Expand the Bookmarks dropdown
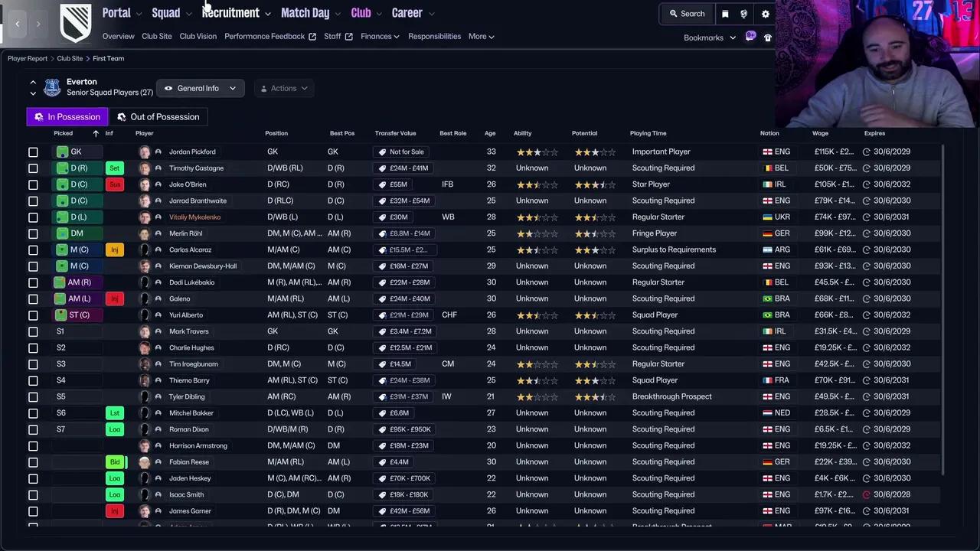 tap(710, 37)
